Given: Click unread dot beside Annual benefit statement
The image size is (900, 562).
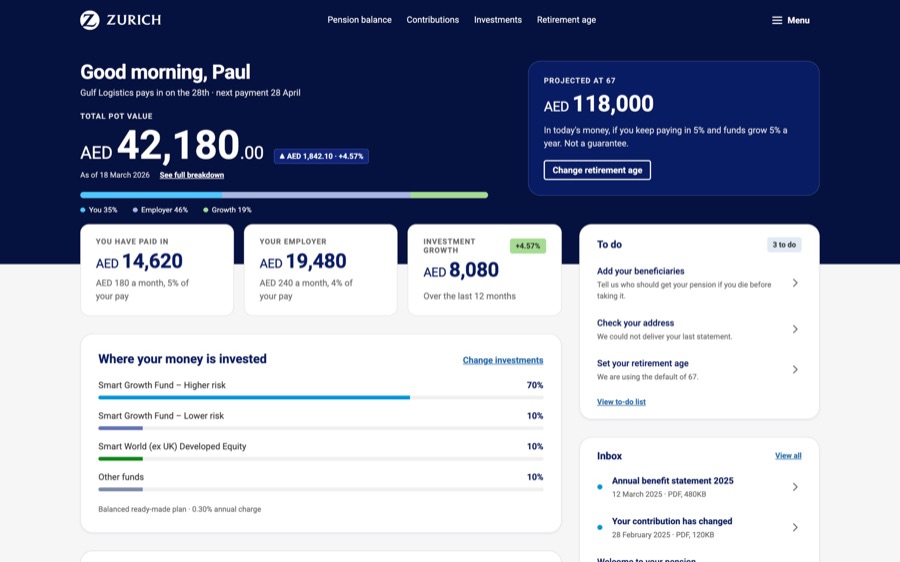Looking at the screenshot, I should point(600,487).
